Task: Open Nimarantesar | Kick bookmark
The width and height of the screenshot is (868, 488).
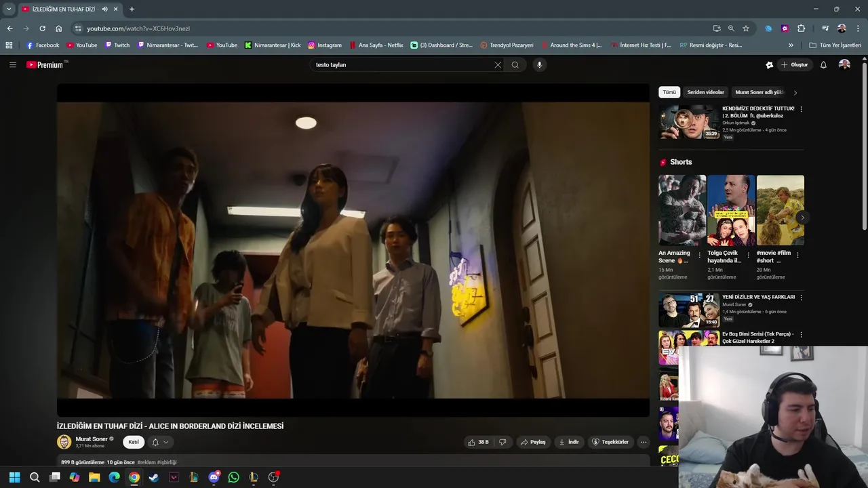Action: pos(273,45)
